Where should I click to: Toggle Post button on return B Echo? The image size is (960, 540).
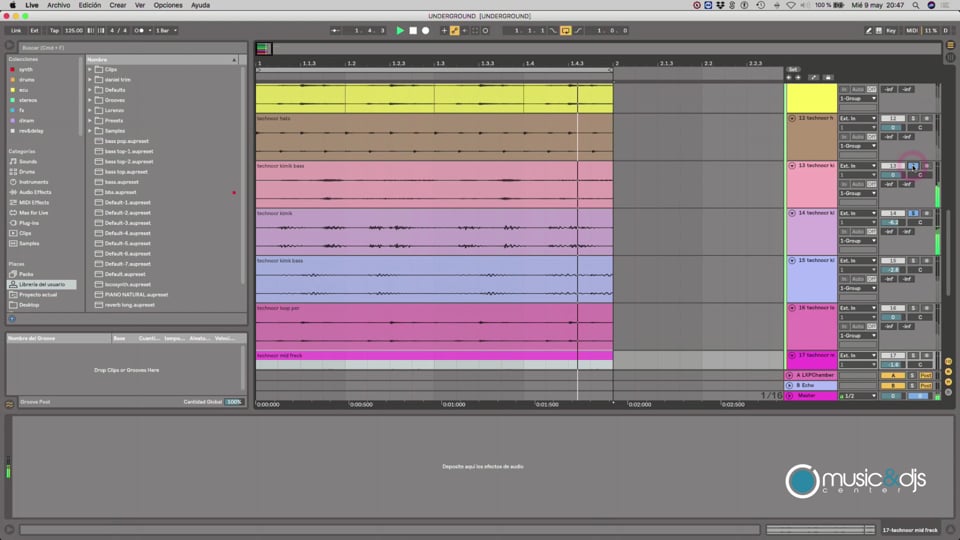pyautogui.click(x=926, y=386)
